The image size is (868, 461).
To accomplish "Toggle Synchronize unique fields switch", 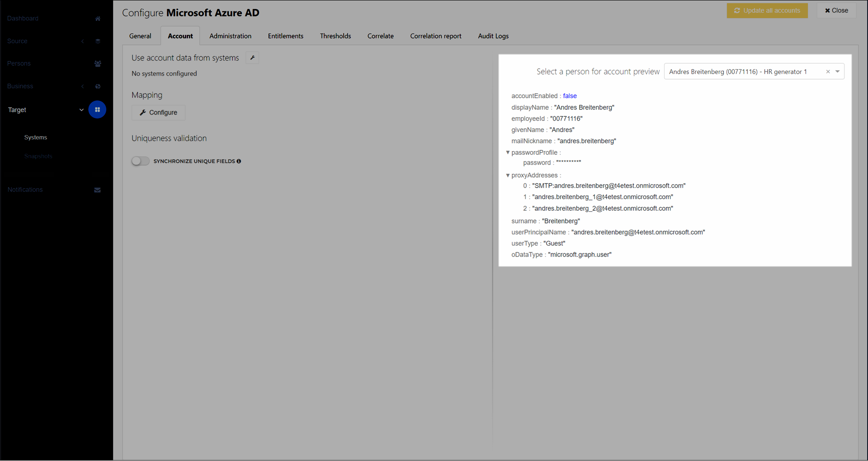I will (x=140, y=161).
